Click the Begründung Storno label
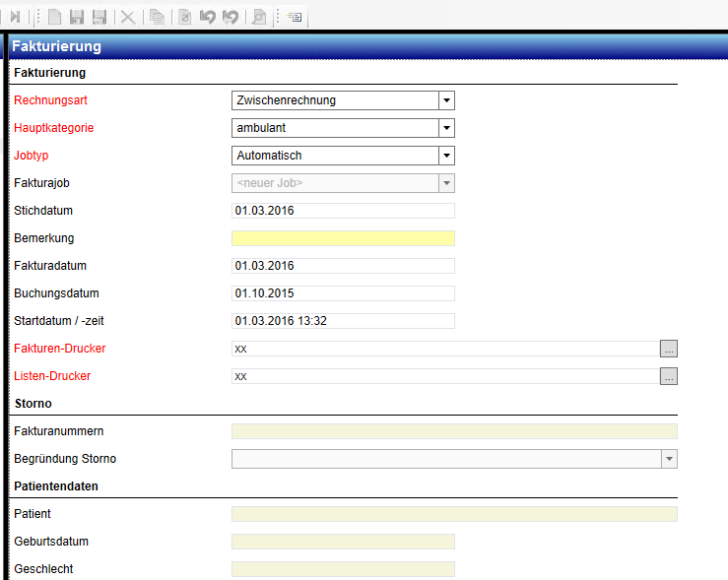 (65, 459)
